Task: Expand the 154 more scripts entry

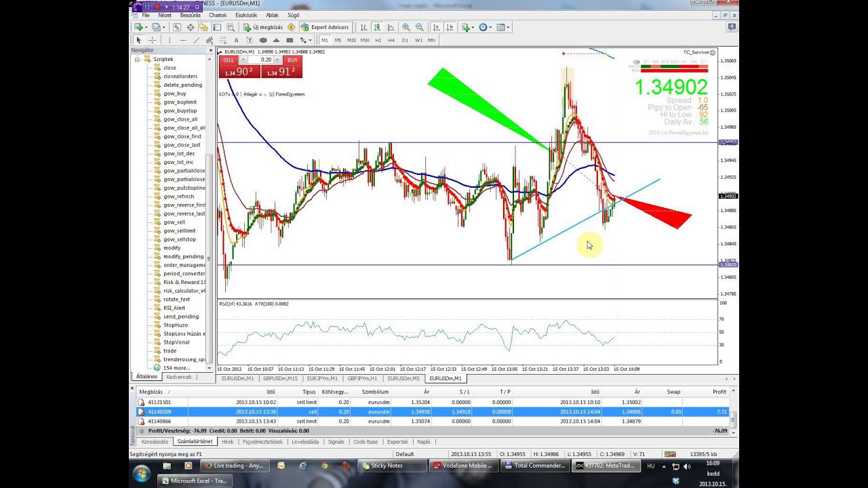Action: [x=176, y=367]
